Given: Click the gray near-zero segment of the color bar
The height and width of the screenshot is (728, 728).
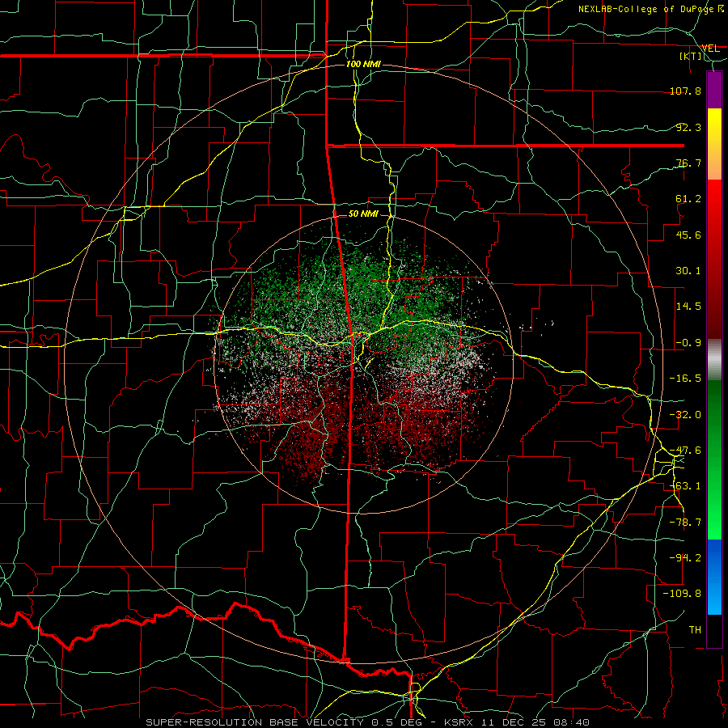Looking at the screenshot, I should tap(714, 360).
